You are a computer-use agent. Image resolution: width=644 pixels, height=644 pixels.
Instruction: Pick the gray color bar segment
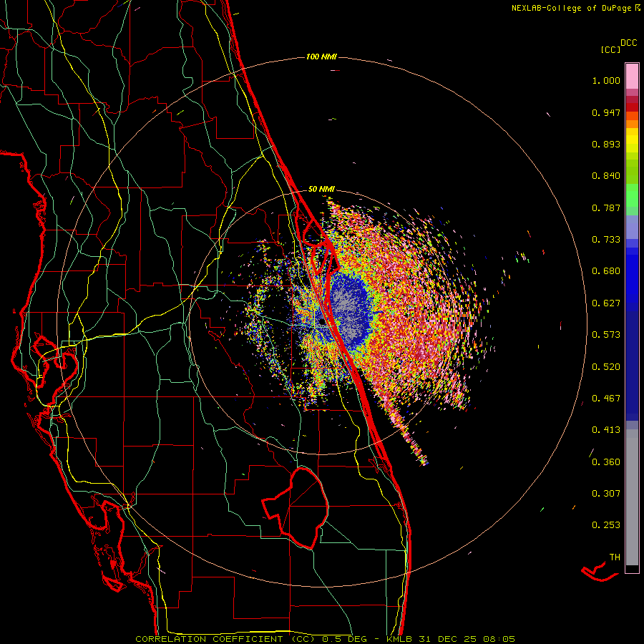pos(632,497)
